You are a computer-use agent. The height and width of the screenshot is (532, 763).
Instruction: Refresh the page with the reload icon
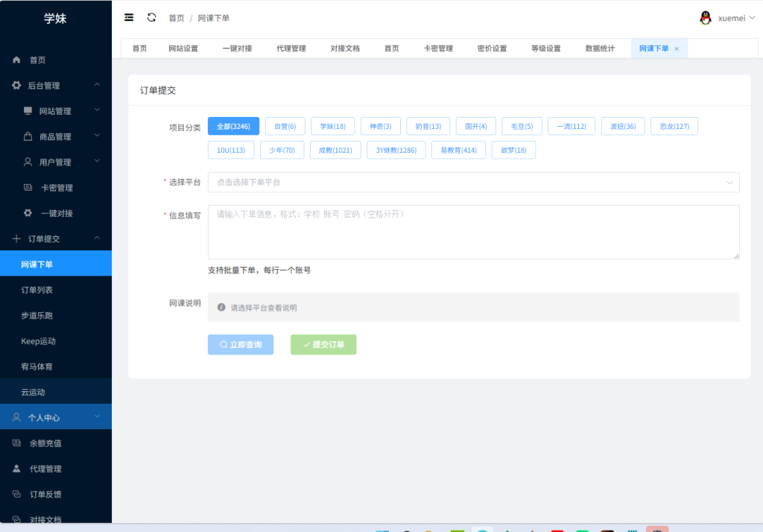tap(151, 17)
